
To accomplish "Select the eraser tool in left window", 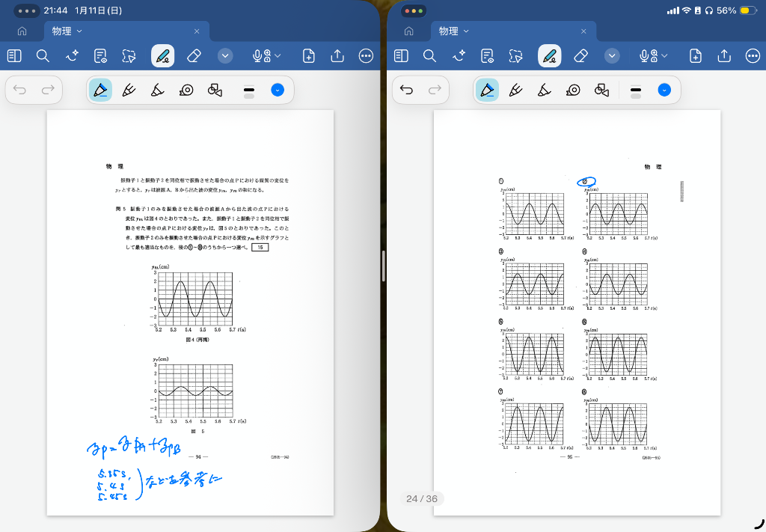I will (194, 56).
